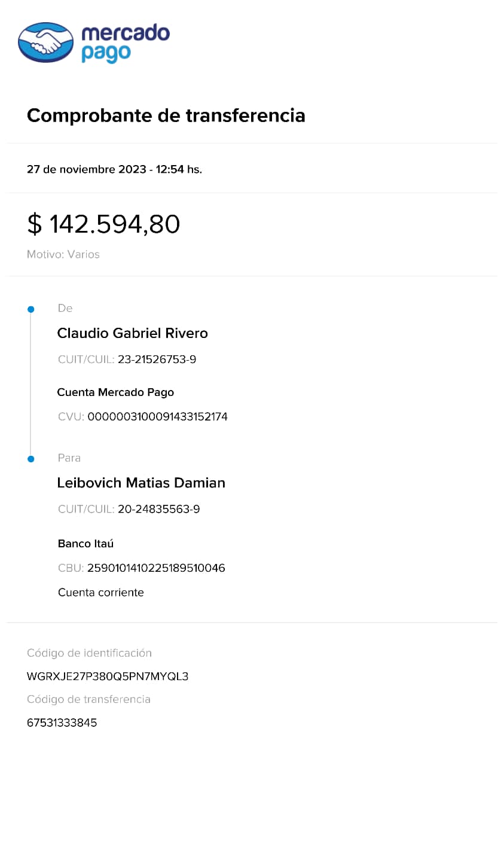Select the amount $ 142.594,80
The width and height of the screenshot is (504, 841).
click(103, 224)
